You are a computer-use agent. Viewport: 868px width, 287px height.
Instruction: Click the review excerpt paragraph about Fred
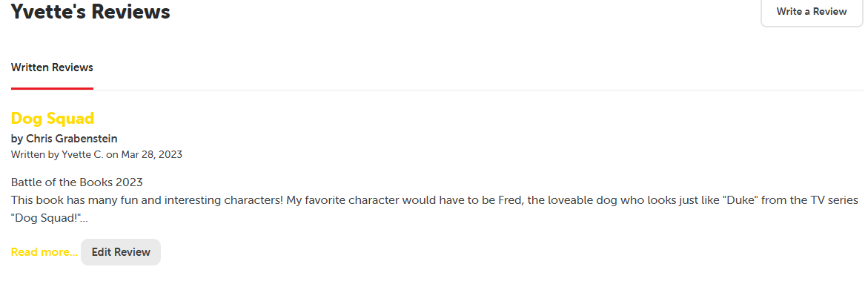pos(434,209)
